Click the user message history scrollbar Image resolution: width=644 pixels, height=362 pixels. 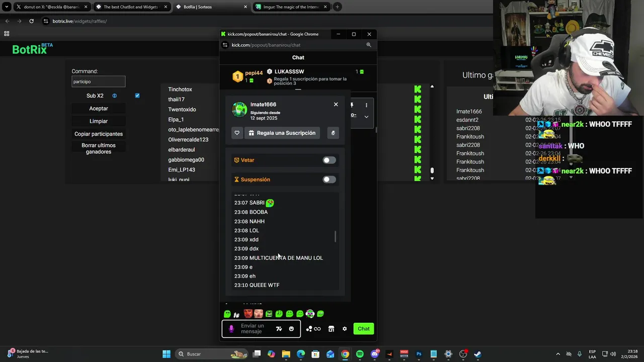click(x=335, y=236)
